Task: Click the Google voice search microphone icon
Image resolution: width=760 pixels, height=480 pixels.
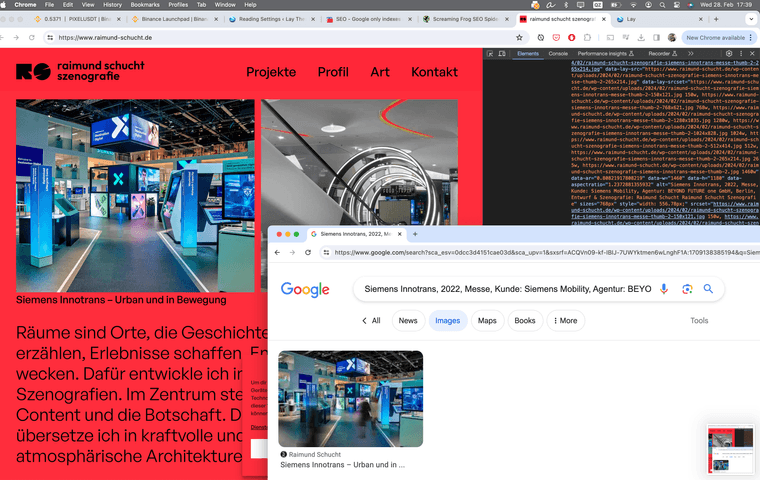Action: click(x=664, y=289)
